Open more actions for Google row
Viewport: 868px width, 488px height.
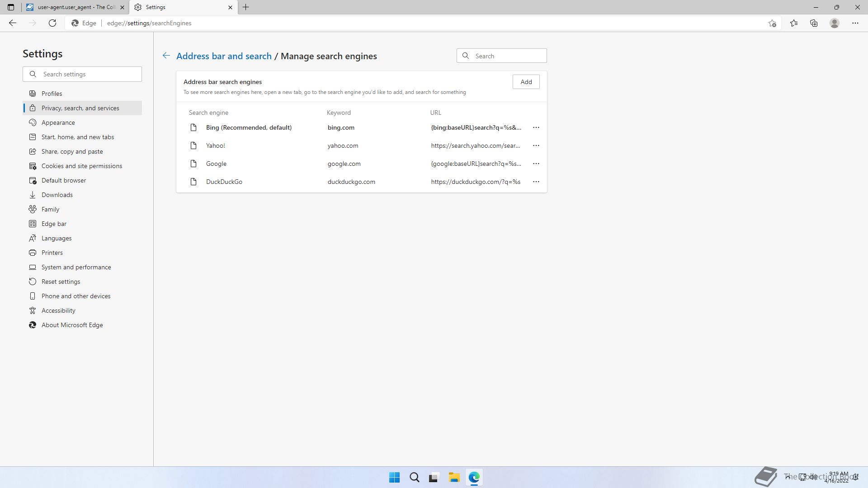point(536,164)
